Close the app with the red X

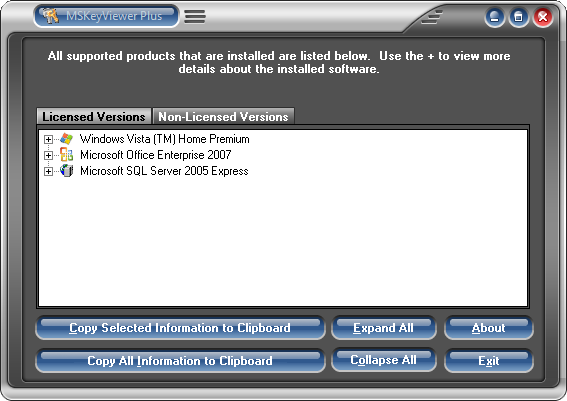click(x=542, y=17)
